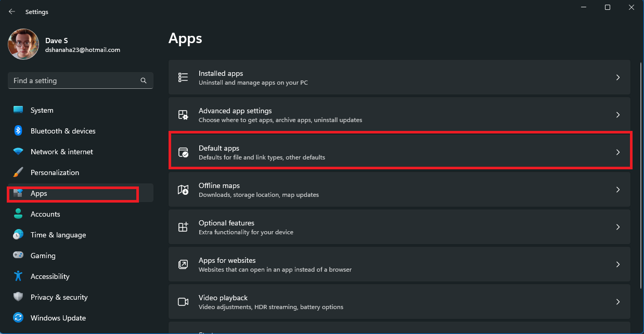644x334 pixels.
Task: Click the Offline maps globe icon
Action: 183,189
